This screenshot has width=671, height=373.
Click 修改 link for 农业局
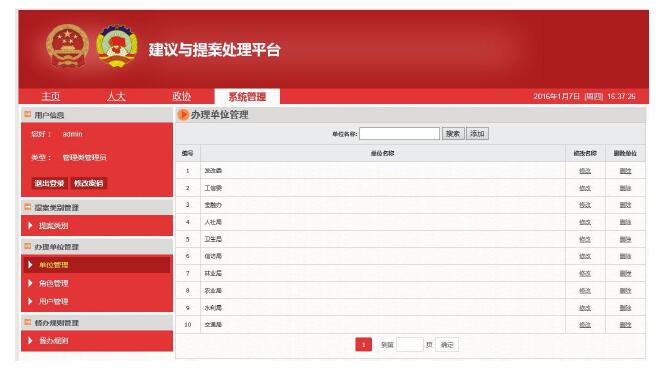pyautogui.click(x=585, y=290)
